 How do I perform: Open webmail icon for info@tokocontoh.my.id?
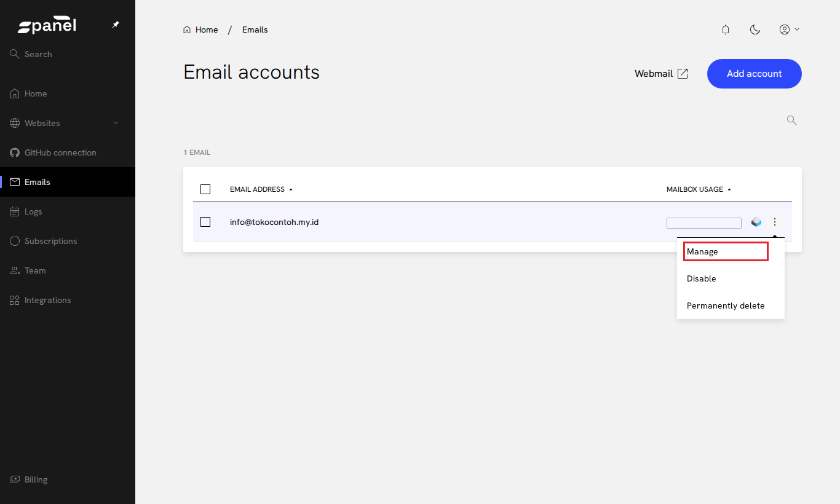pyautogui.click(x=756, y=222)
